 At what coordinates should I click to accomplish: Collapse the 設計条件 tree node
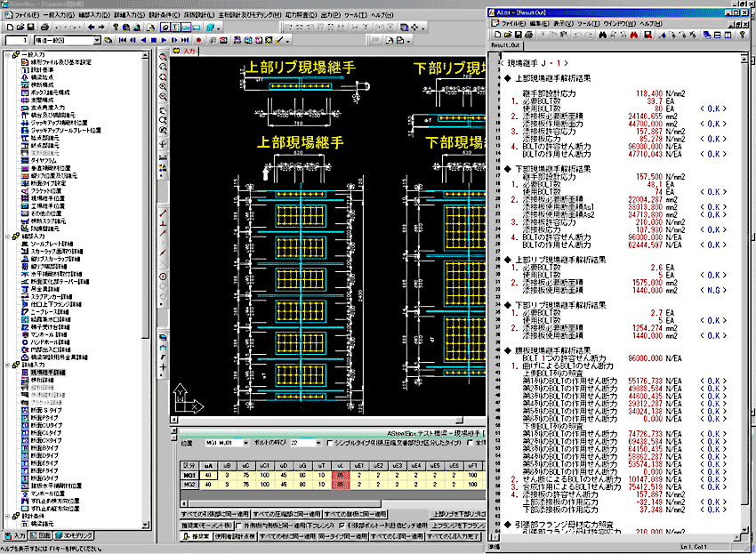coord(8,516)
